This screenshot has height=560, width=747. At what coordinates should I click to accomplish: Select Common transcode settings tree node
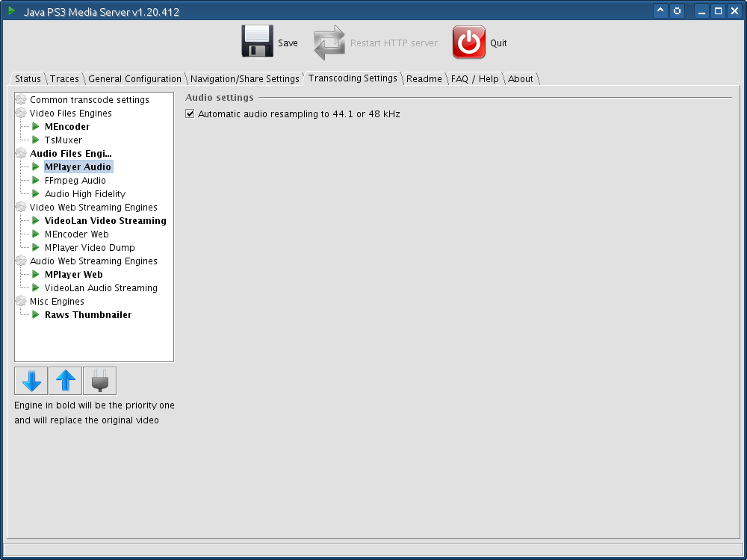pos(90,99)
